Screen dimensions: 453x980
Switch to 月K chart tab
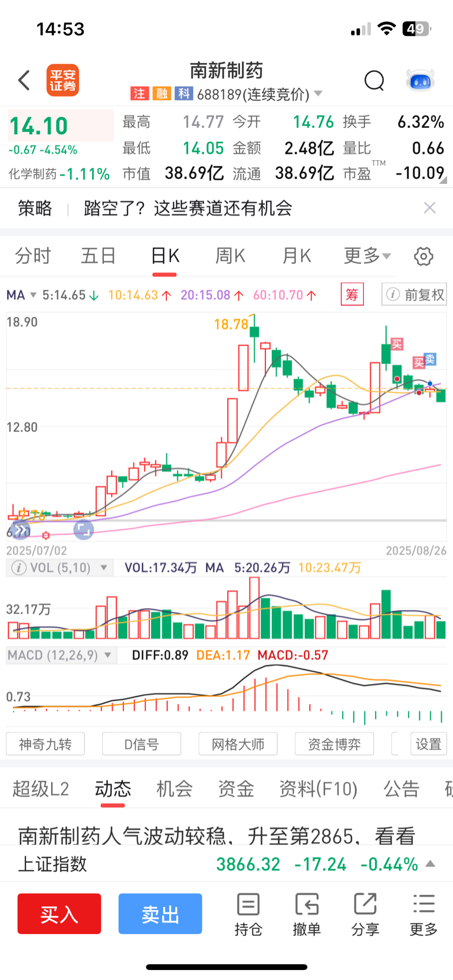(x=296, y=256)
